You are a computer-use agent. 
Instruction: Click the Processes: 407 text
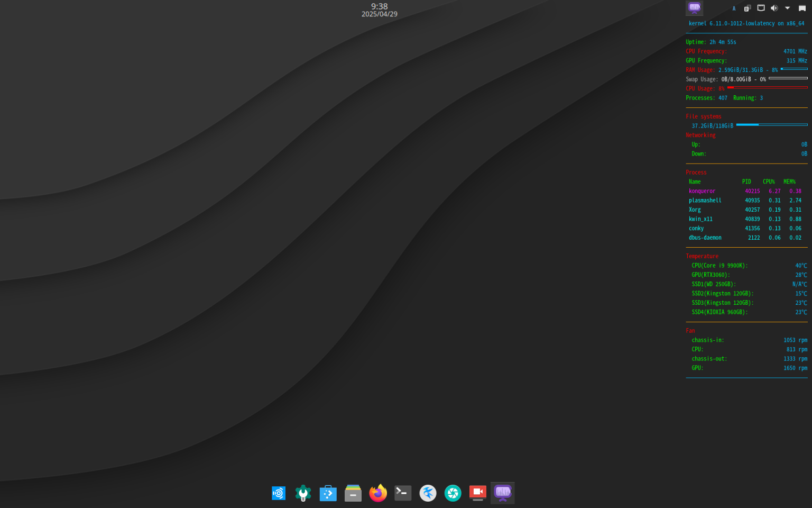(x=707, y=98)
